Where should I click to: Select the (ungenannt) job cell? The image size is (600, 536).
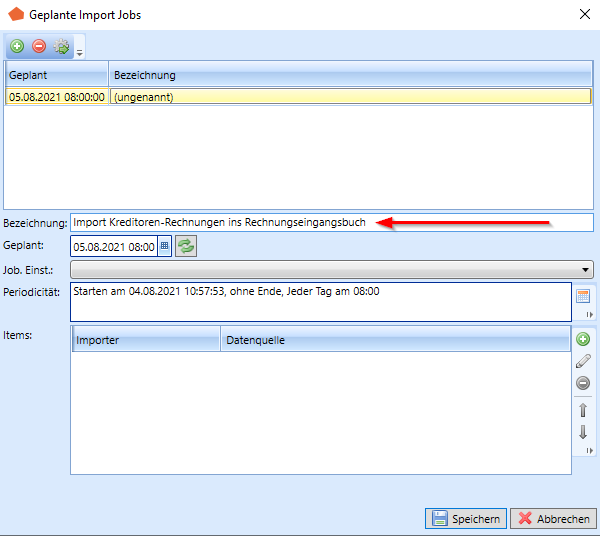pos(350,97)
